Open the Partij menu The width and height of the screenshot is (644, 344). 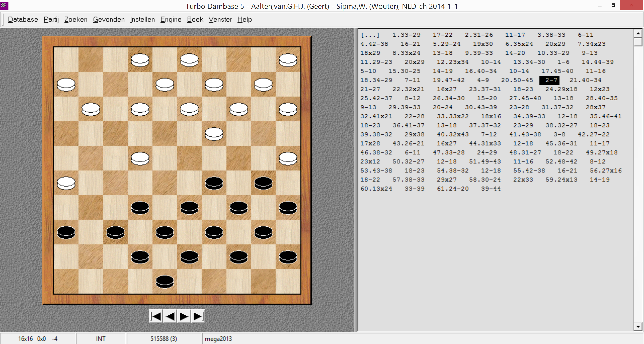click(x=51, y=20)
